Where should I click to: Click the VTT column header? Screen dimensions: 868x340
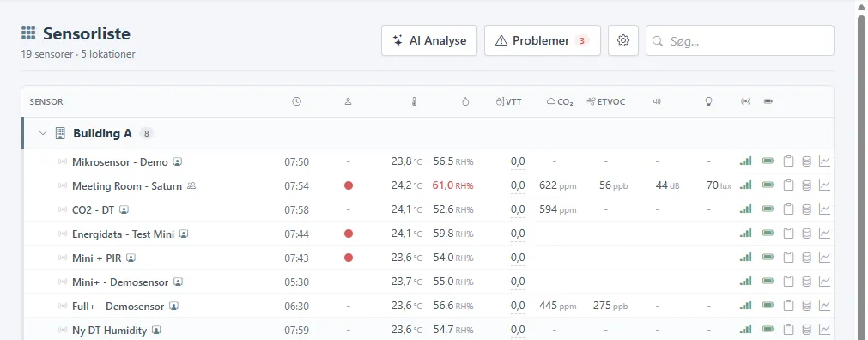point(508,101)
